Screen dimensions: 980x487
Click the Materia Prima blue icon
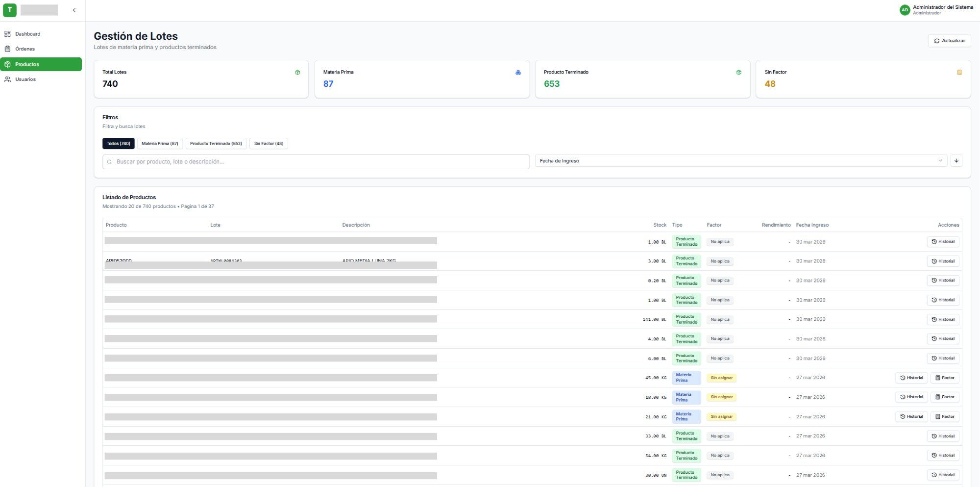tap(518, 73)
